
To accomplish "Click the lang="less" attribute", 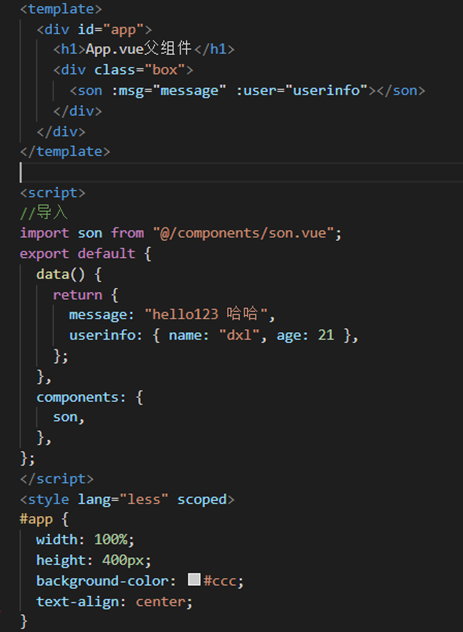I will click(x=122, y=500).
